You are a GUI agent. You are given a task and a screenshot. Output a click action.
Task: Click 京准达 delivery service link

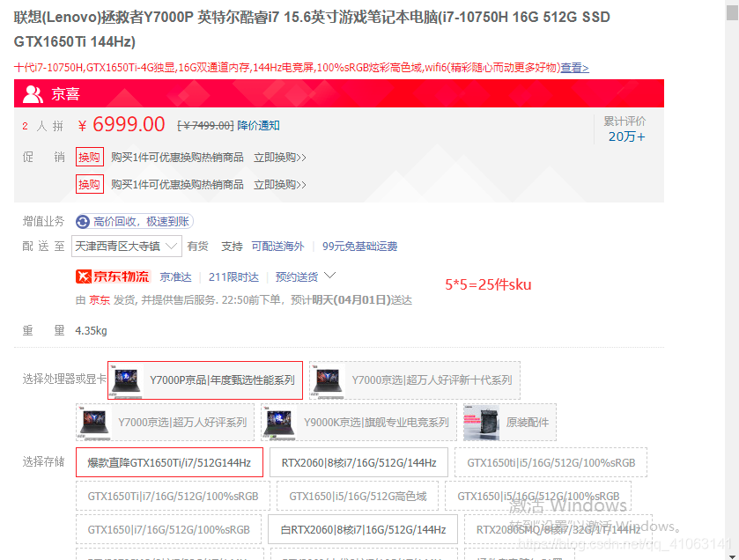click(x=175, y=277)
